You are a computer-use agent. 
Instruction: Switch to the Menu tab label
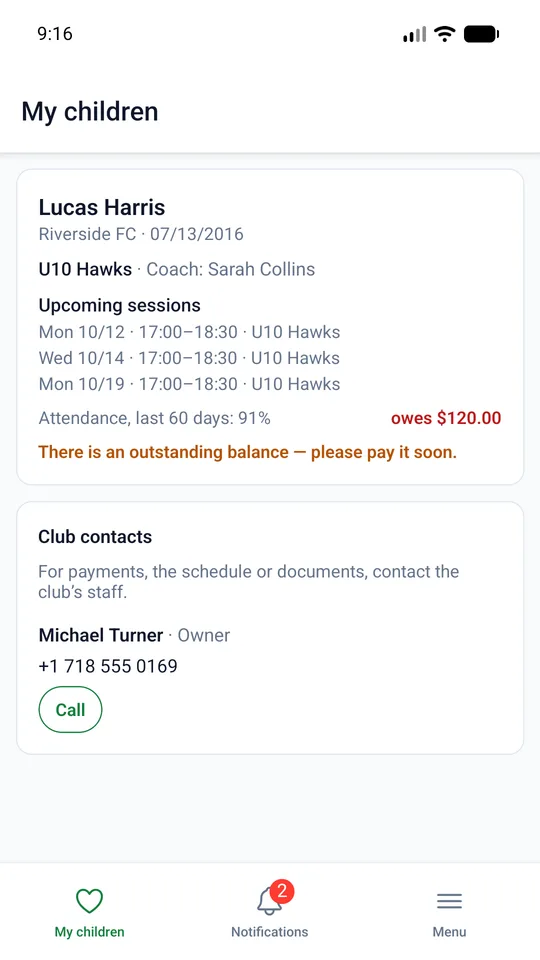coord(449,932)
